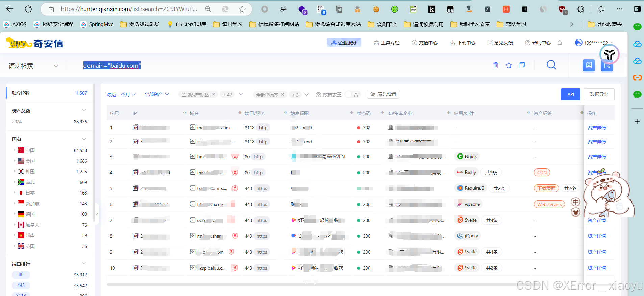Viewport: 644px width, 296px height.
Task: Toggle the data deduplication switch
Action: pos(352,95)
